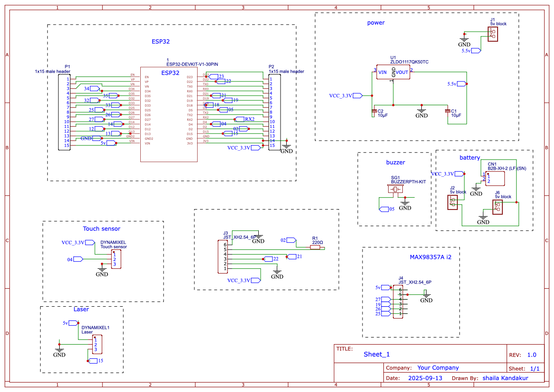Select the 'ZLDO1117QK50TC' part label
Viewport: 554px width, 392px height.
point(409,62)
